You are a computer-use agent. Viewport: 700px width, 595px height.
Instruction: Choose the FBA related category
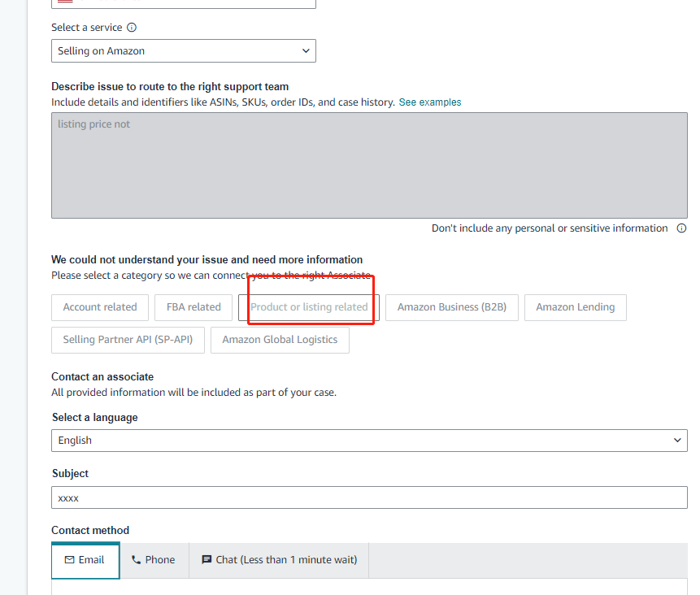click(x=193, y=307)
